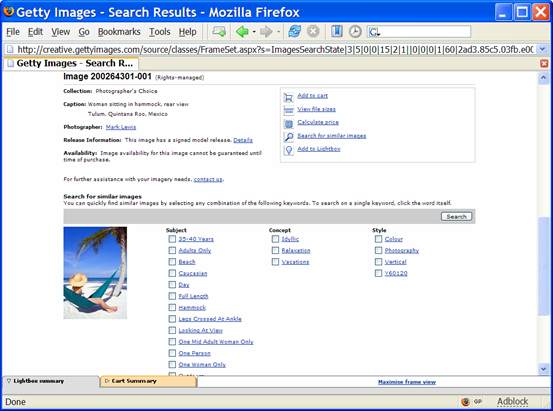This screenshot has height=411, width=553.
Task: Open the History clock toolbar icon
Action: pos(355,31)
